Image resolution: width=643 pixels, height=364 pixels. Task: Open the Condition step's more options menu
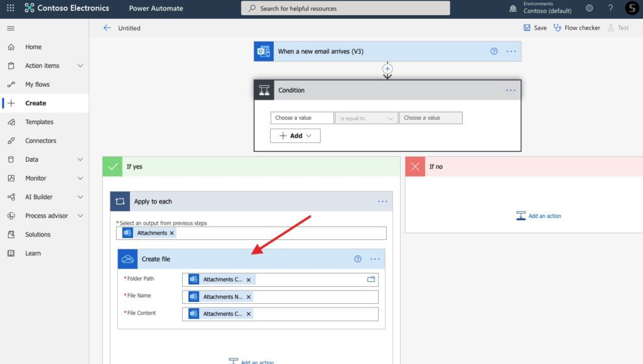click(511, 90)
